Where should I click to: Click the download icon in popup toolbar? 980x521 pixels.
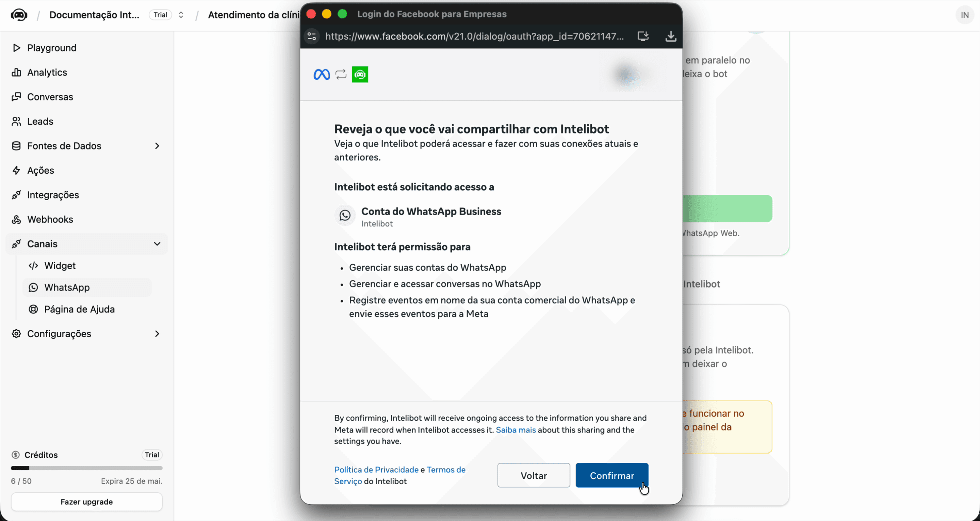pyautogui.click(x=671, y=36)
